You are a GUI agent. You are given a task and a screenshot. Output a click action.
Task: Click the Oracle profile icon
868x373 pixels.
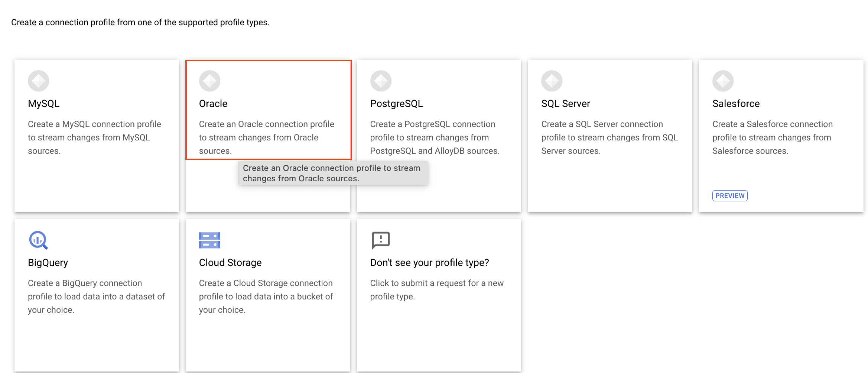click(x=209, y=81)
